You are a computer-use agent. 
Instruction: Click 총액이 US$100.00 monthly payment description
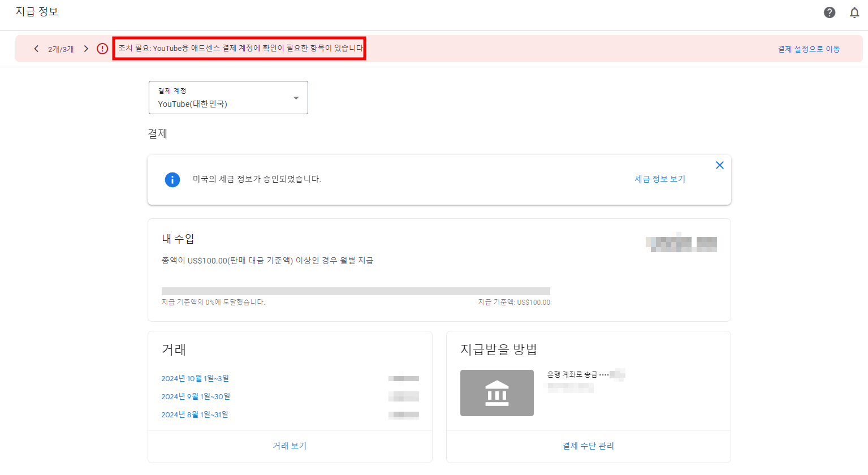(267, 260)
